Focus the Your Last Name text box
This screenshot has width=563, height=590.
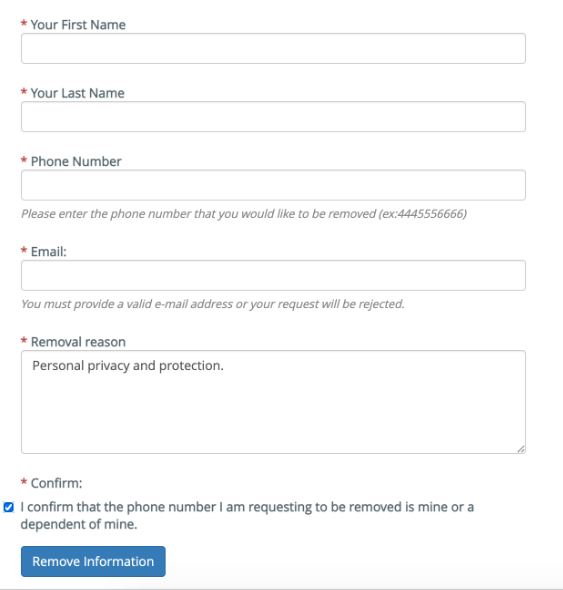(273, 117)
